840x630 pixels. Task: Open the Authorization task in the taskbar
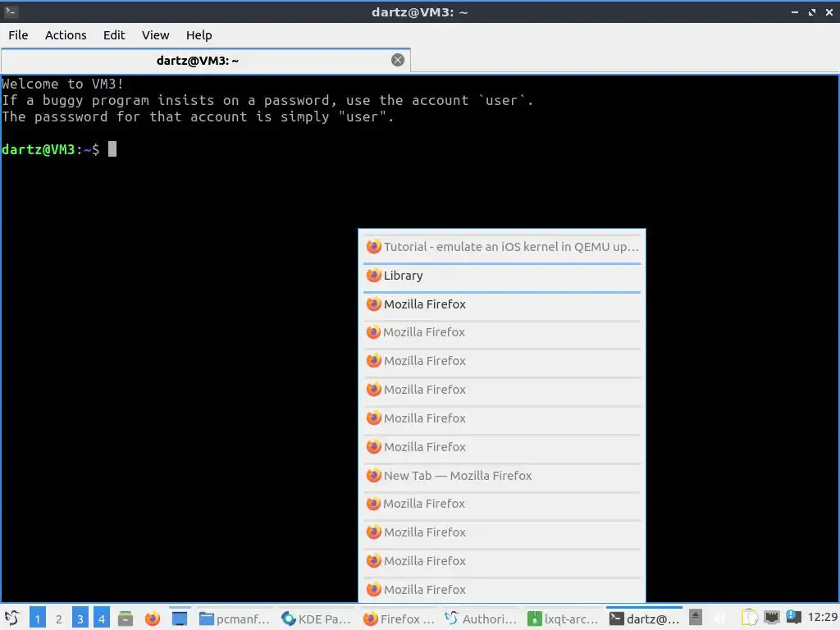pos(481,619)
